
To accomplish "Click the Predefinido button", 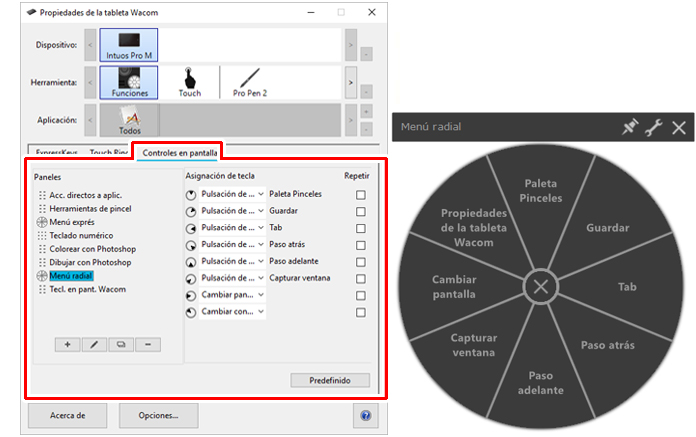I will [330, 380].
